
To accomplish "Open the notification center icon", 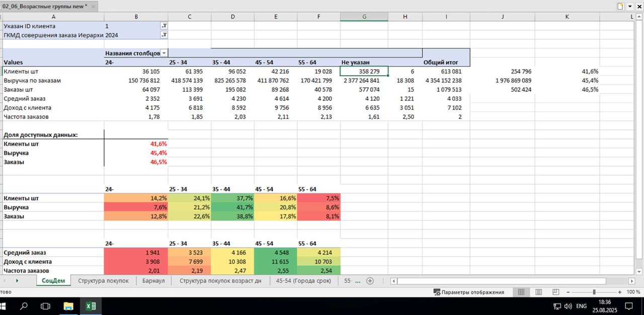I will pos(629,306).
